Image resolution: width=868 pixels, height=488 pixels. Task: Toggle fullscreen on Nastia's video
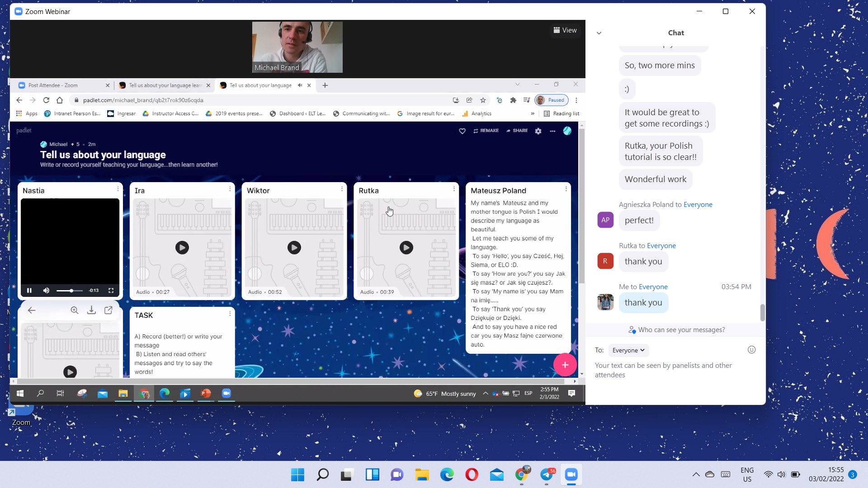coord(111,291)
